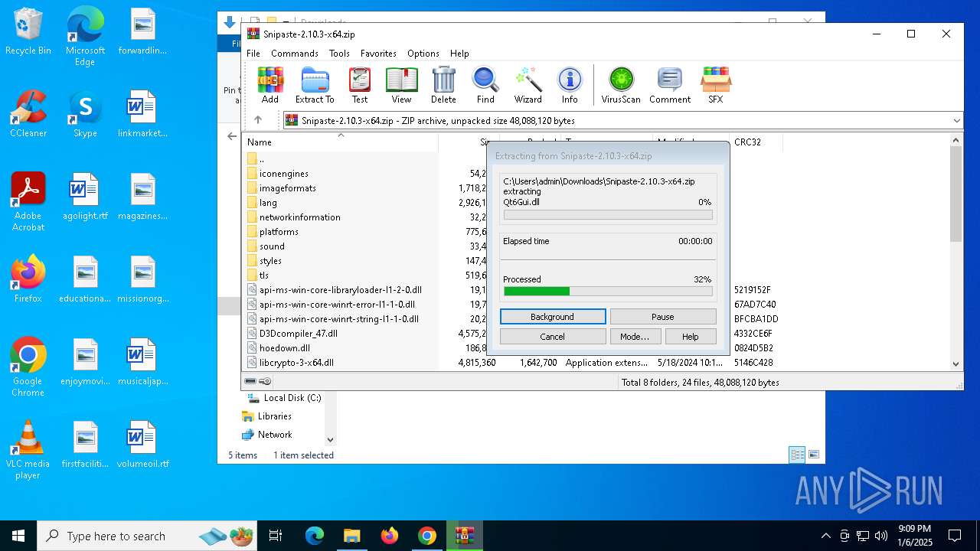Open Microsoft Edge desktop shortcut
The image size is (980, 551).
click(85, 37)
